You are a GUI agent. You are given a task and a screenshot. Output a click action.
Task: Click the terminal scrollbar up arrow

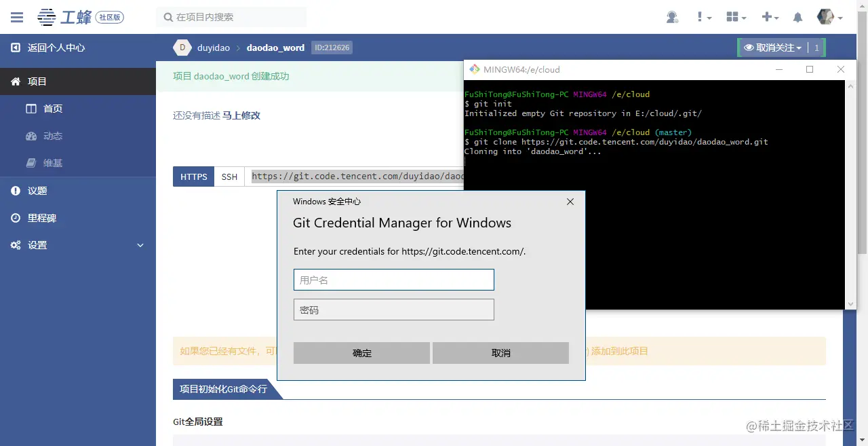(x=850, y=86)
